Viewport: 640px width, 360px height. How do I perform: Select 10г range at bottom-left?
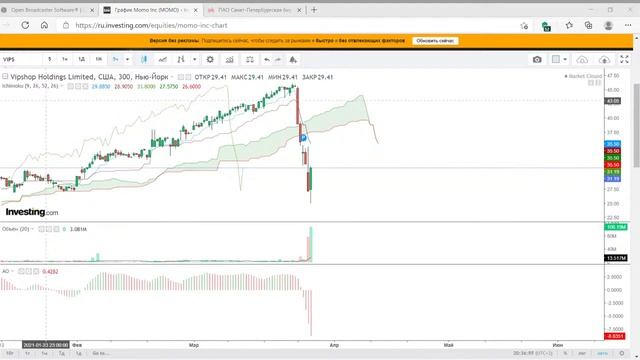click(x=10, y=353)
